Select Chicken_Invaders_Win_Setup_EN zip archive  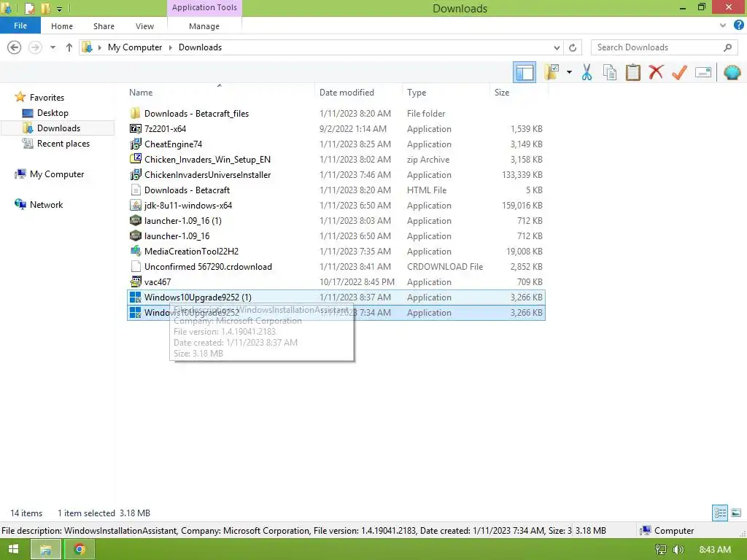(336, 159)
